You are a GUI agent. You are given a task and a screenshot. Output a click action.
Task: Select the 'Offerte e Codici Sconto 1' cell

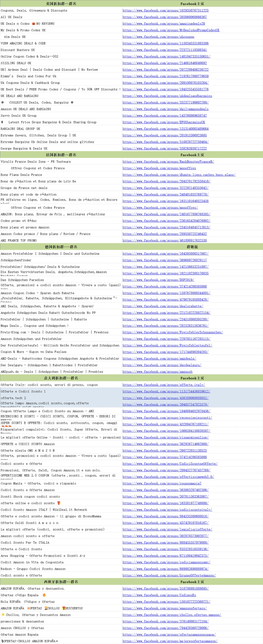[61, 391]
